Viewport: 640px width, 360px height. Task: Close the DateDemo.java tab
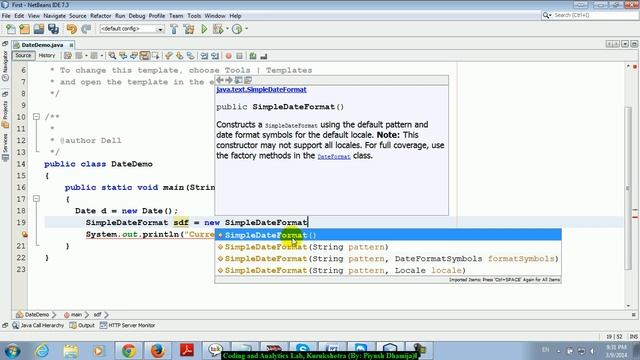click(71, 45)
